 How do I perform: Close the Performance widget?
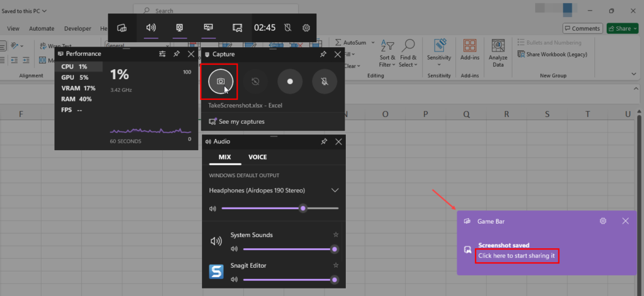(191, 54)
